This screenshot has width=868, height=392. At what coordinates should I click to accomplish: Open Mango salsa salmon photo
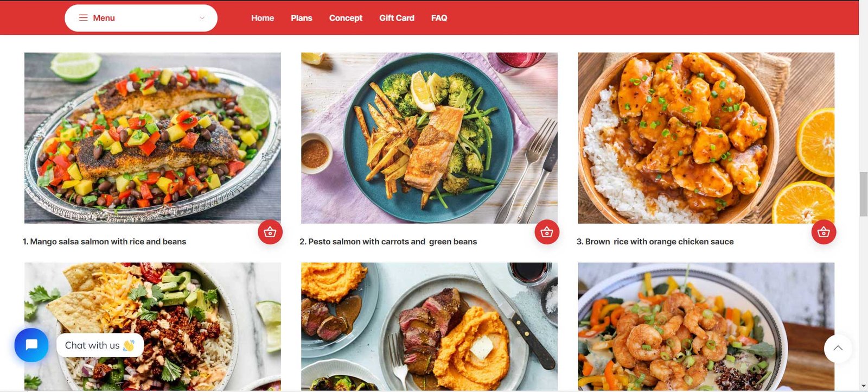click(x=152, y=138)
